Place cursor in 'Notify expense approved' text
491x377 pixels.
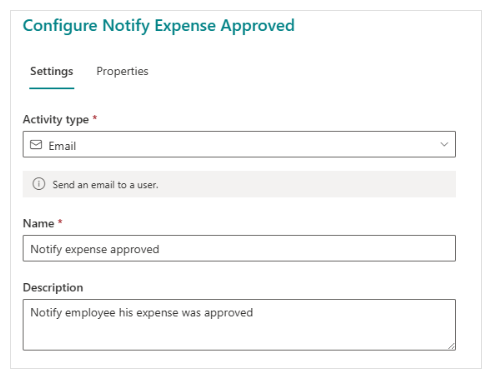[x=95, y=249]
